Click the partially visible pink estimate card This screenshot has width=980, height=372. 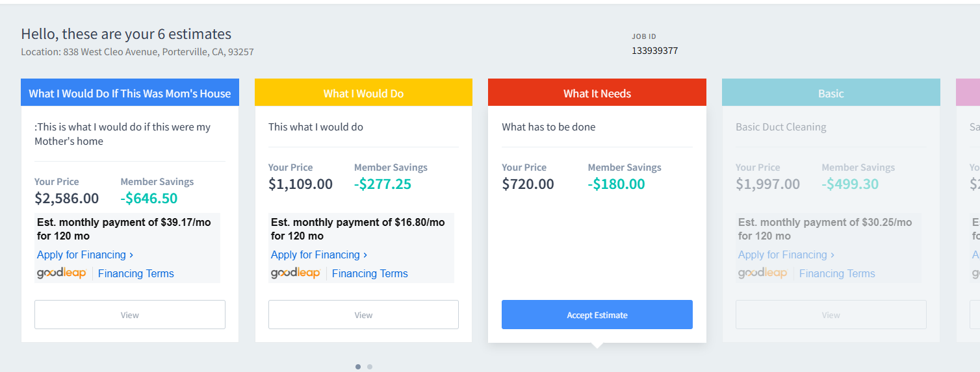tap(970, 195)
